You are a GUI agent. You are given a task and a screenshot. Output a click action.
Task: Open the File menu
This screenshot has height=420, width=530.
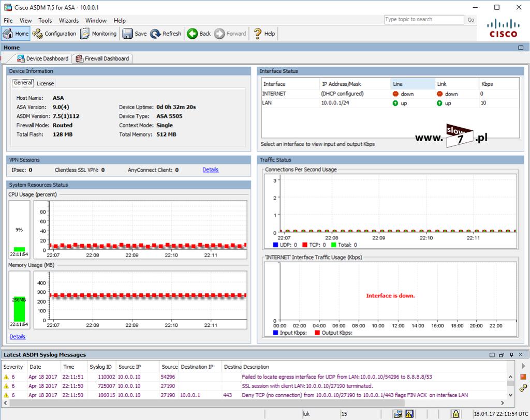coord(8,21)
